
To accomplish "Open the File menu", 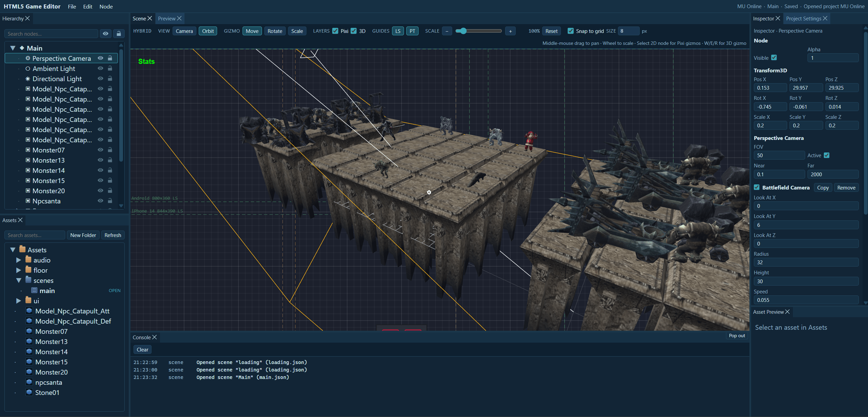I will tap(72, 6).
